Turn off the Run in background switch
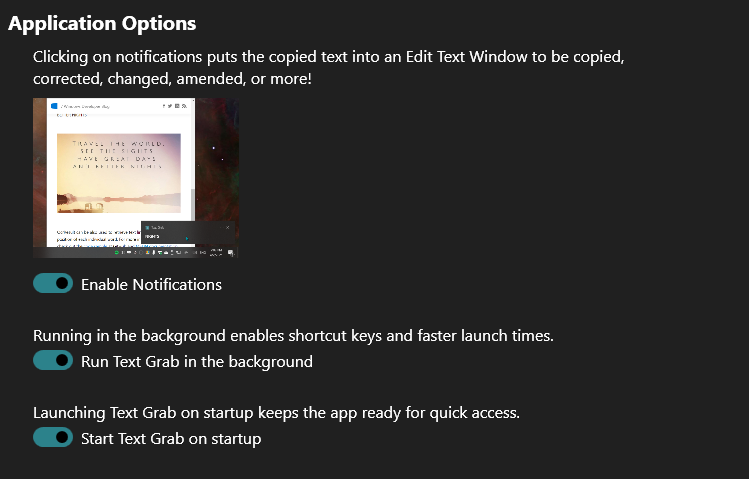 point(53,360)
